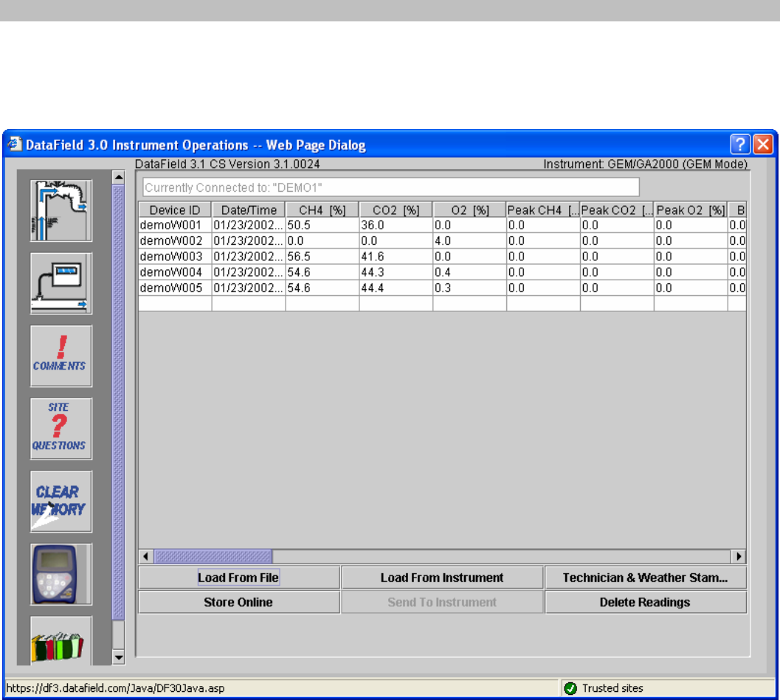Click the DataField 3.1 CS Version label
Viewport: 780px width, 700px height.
tap(227, 164)
